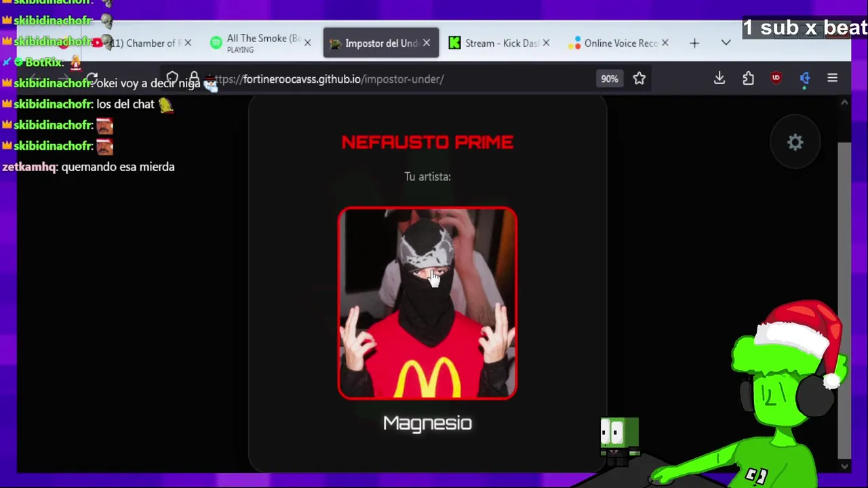868x488 pixels.
Task: Open the Firefox hamburger menu
Action: pyautogui.click(x=832, y=79)
